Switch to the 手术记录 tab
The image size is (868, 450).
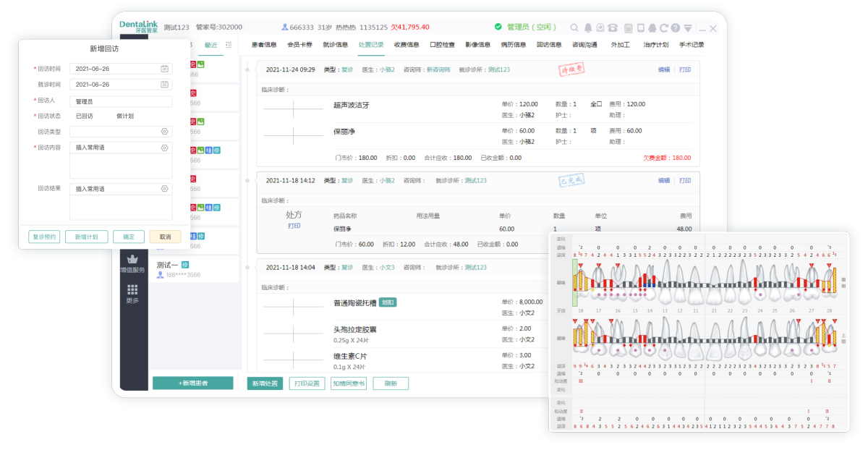tap(692, 45)
